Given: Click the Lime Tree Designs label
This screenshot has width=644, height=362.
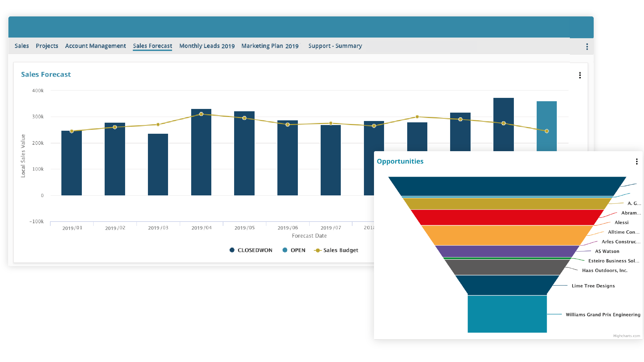Looking at the screenshot, I should pyautogui.click(x=593, y=286).
